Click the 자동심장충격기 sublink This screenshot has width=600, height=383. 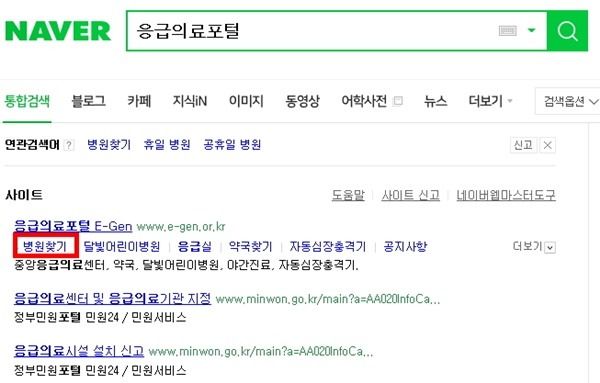[x=328, y=246]
